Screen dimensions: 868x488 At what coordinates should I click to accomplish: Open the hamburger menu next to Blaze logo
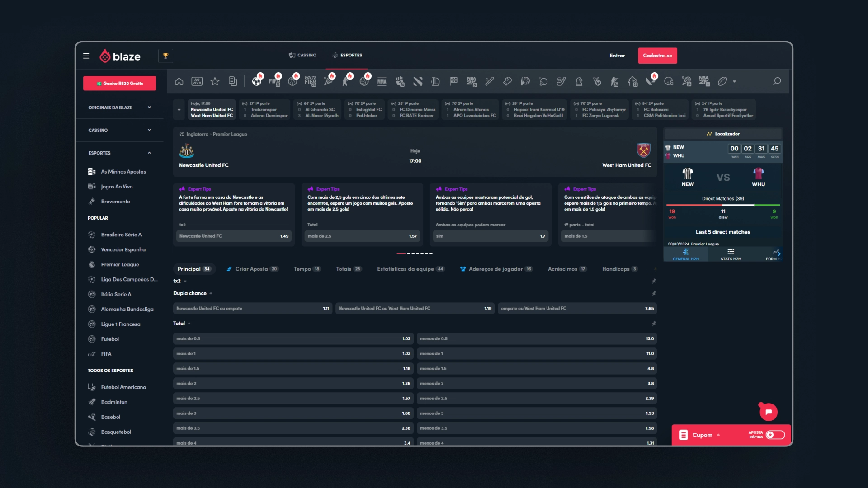click(86, 56)
